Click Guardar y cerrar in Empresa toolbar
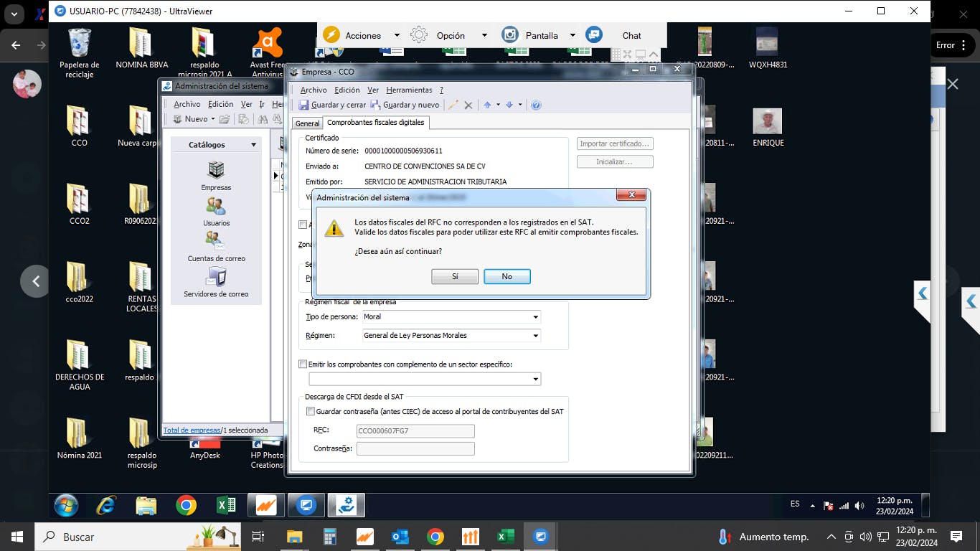Viewport: 980px width, 551px height. point(333,105)
